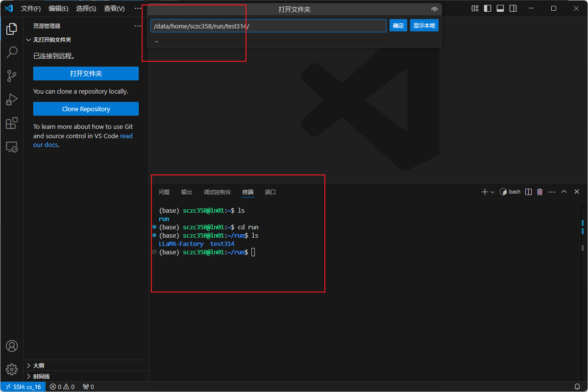Open the Source Control view icon

12,76
